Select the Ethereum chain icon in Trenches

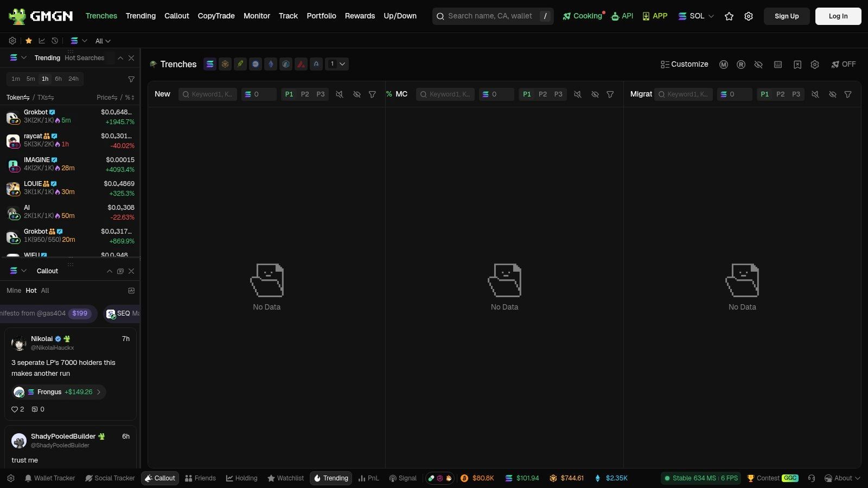coord(271,64)
